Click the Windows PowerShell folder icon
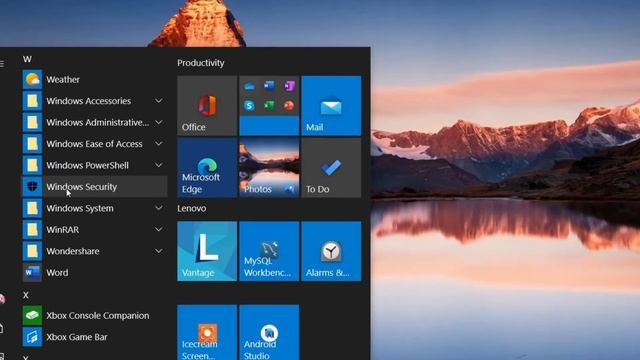640x360 pixels. (x=32, y=165)
